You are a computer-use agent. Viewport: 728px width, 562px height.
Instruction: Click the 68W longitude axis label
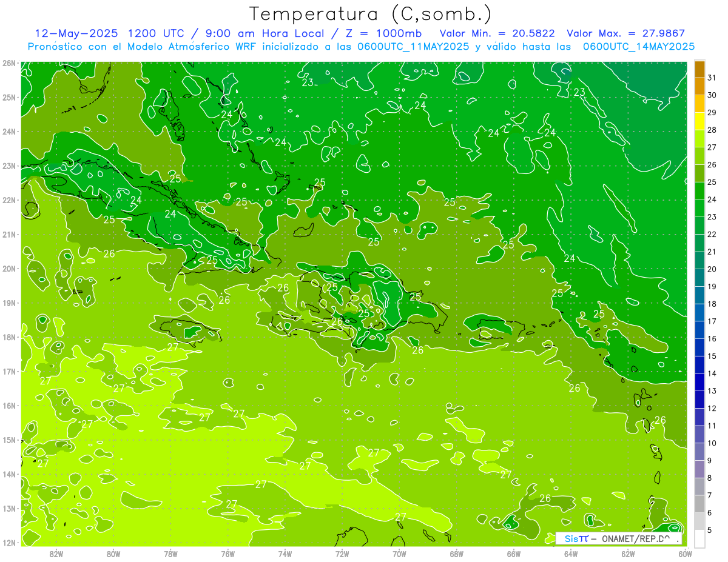[457, 554]
